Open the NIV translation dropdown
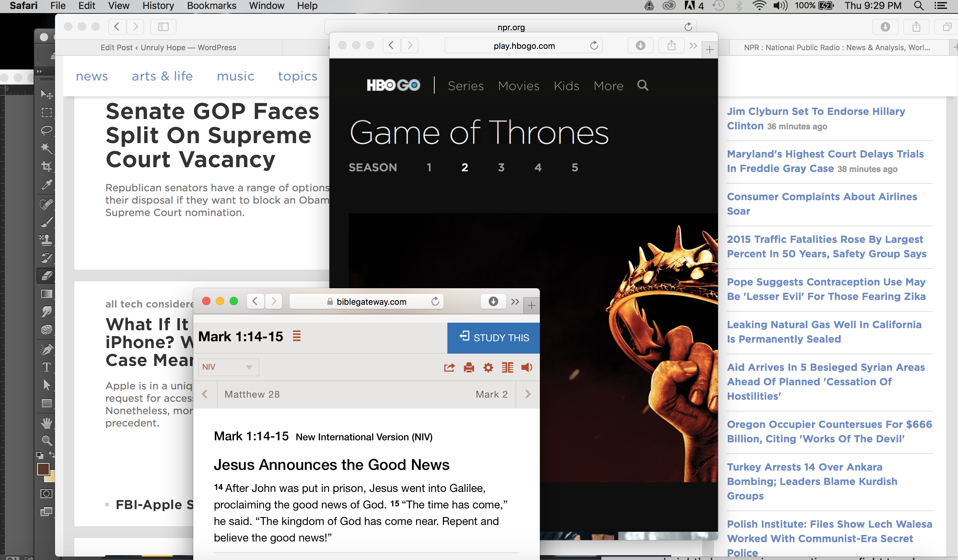The height and width of the screenshot is (560, 958). coord(228,367)
